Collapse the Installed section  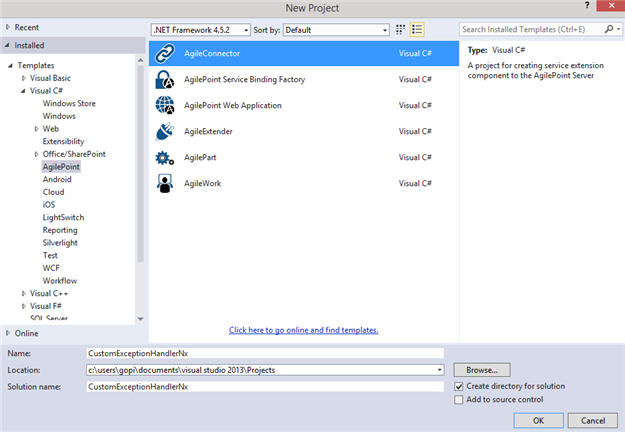(7, 45)
